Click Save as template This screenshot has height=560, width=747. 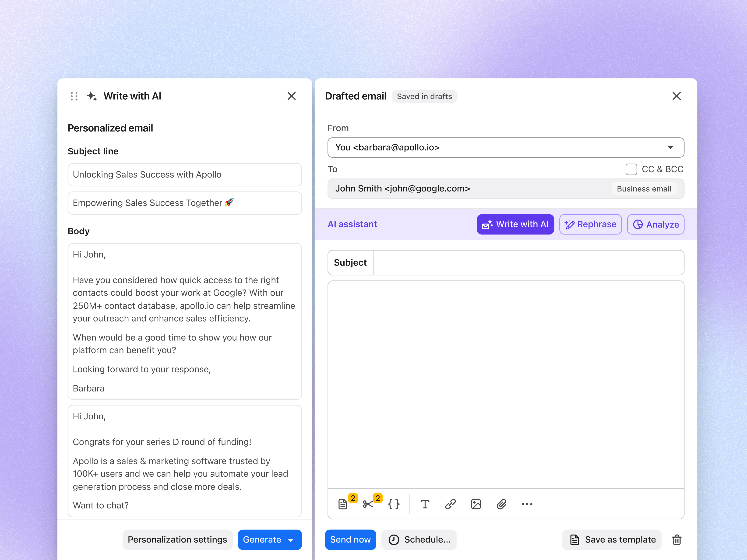point(612,539)
